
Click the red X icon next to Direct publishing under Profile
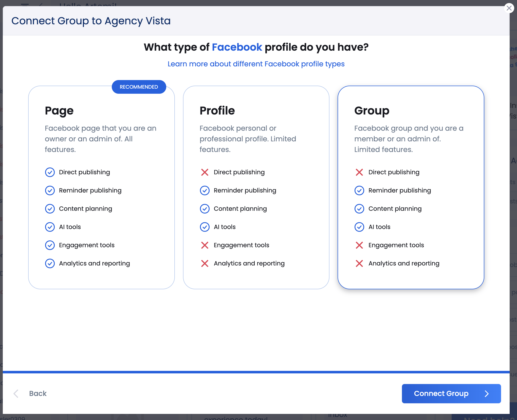point(205,172)
